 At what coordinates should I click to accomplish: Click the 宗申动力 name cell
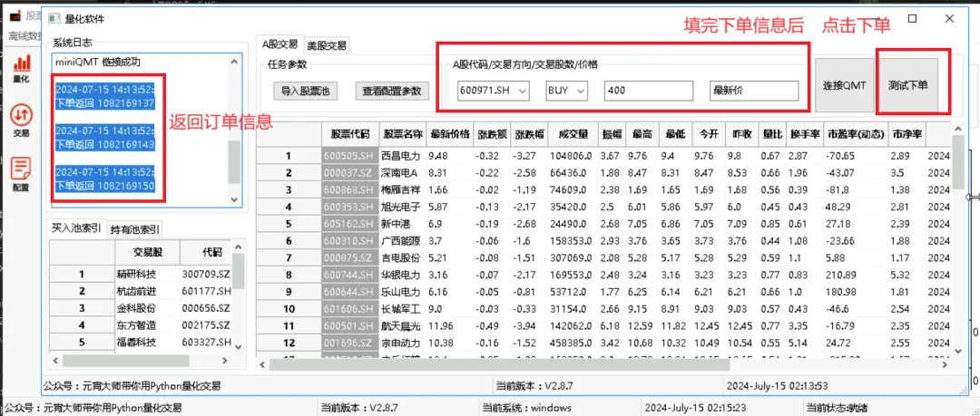[x=402, y=343]
